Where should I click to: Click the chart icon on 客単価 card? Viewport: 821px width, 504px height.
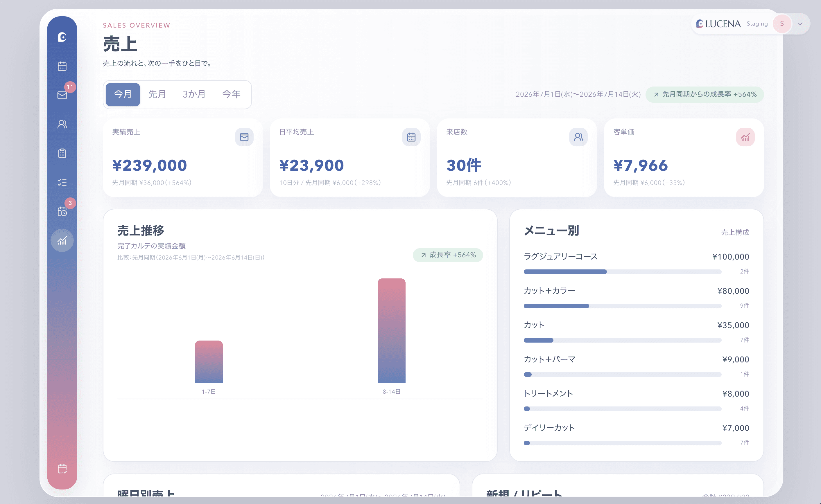(745, 137)
